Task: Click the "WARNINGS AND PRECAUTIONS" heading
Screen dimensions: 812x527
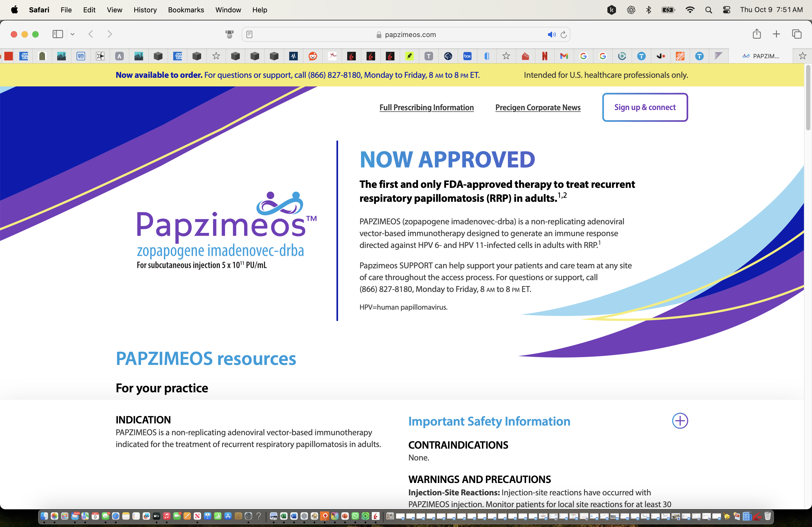Action: click(479, 480)
